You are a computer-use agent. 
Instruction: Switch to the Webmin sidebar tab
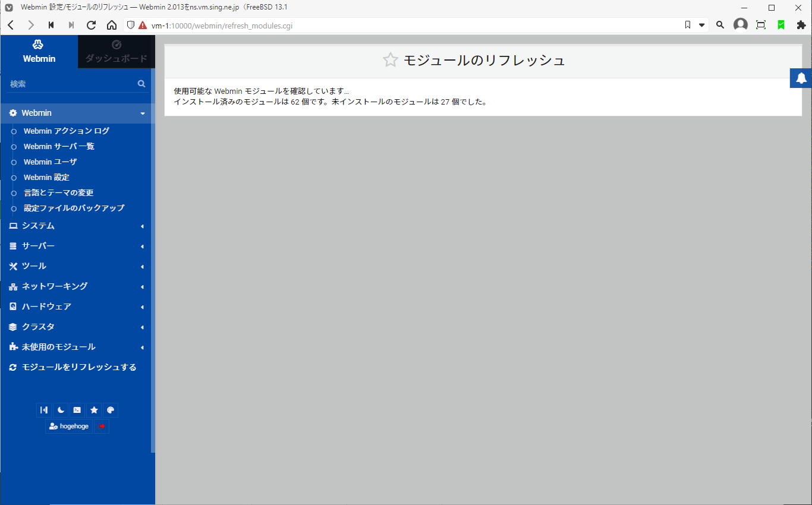(39, 52)
